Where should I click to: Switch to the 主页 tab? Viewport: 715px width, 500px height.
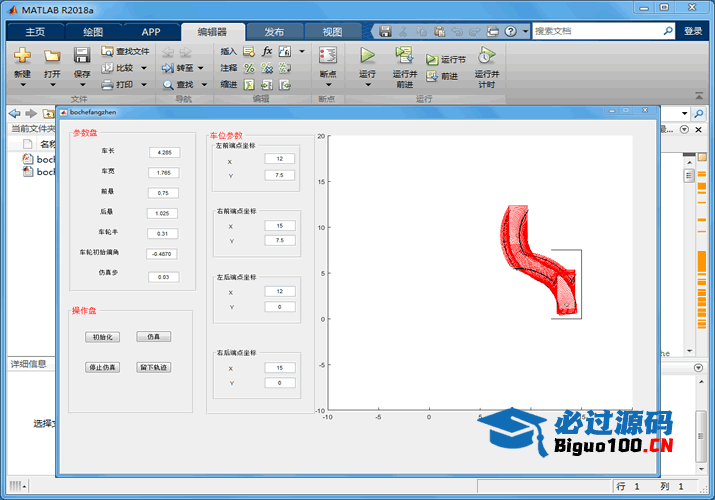[x=35, y=32]
